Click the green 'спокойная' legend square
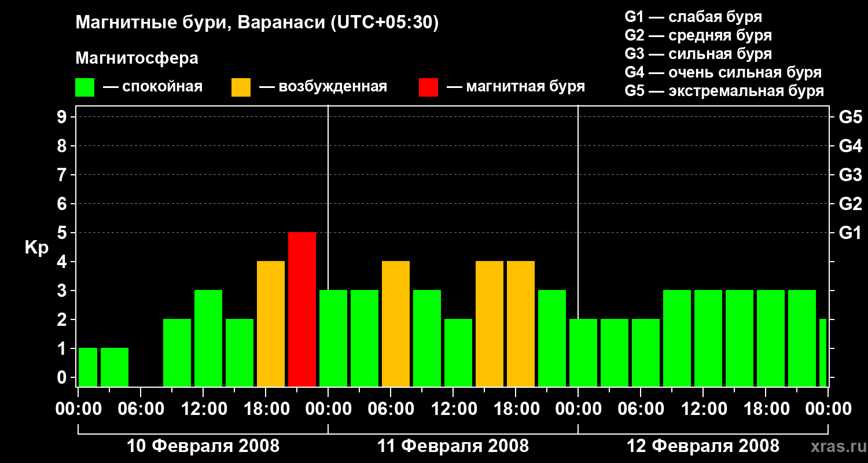868x463 pixels. click(85, 87)
